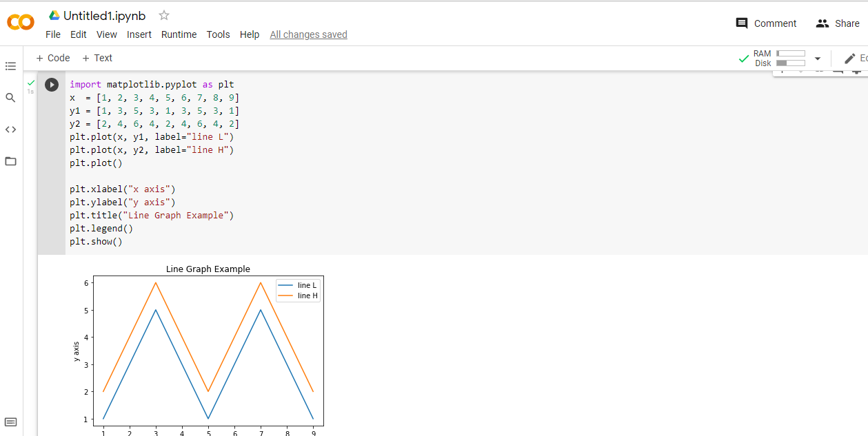Click the pencil Edit icon on the toolbar
The image size is (868, 436).
(849, 58)
